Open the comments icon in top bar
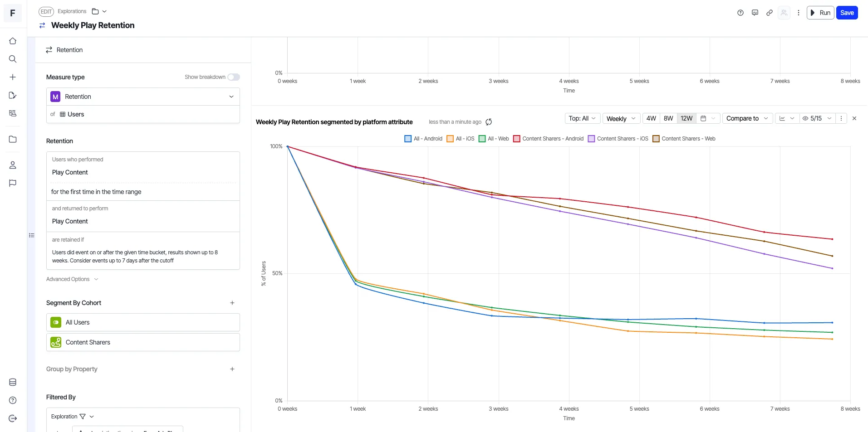This screenshot has width=868, height=432. [x=755, y=13]
